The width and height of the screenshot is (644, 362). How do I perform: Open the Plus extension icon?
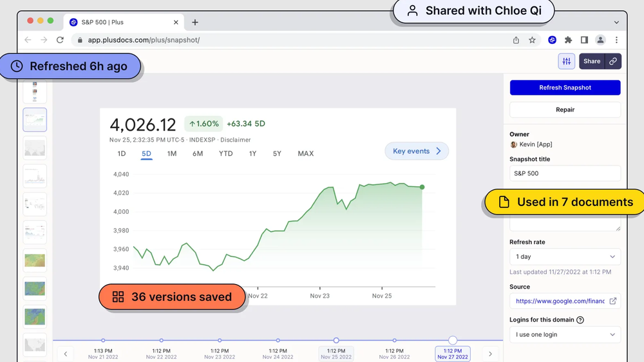(552, 40)
